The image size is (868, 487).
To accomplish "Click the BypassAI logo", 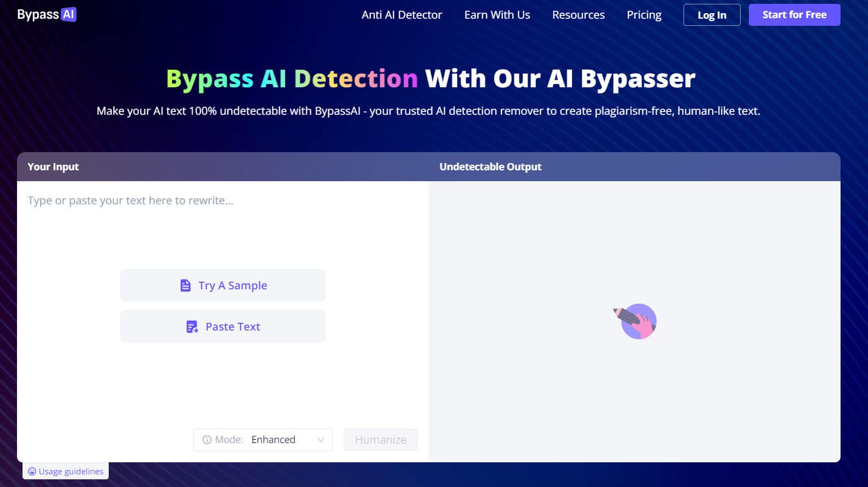I will 47,14.
